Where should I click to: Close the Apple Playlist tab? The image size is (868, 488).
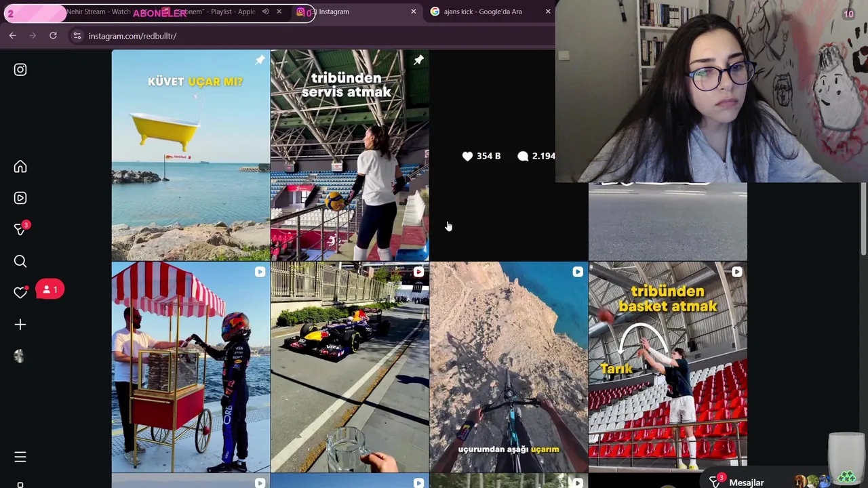(279, 12)
